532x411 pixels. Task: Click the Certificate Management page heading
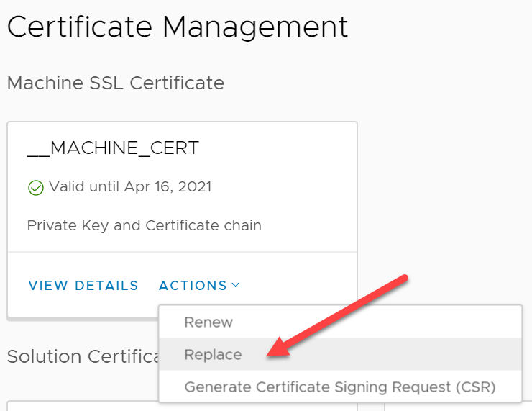(177, 27)
